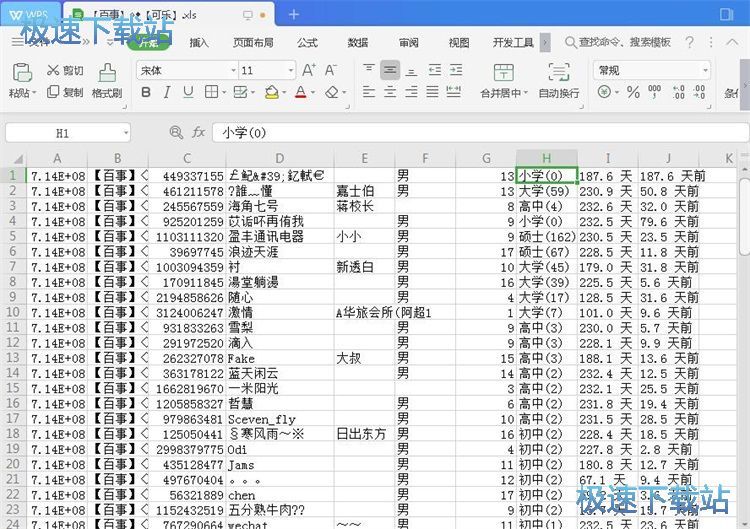Viewport: 750px width, 529px height.
Task: Click cell containing 海角七号
Action: [280, 206]
